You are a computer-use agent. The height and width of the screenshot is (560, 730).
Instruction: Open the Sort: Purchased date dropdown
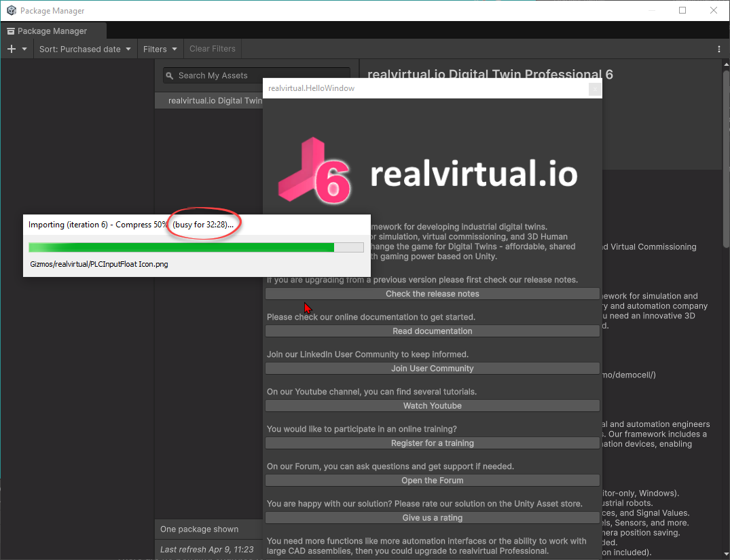click(x=85, y=49)
